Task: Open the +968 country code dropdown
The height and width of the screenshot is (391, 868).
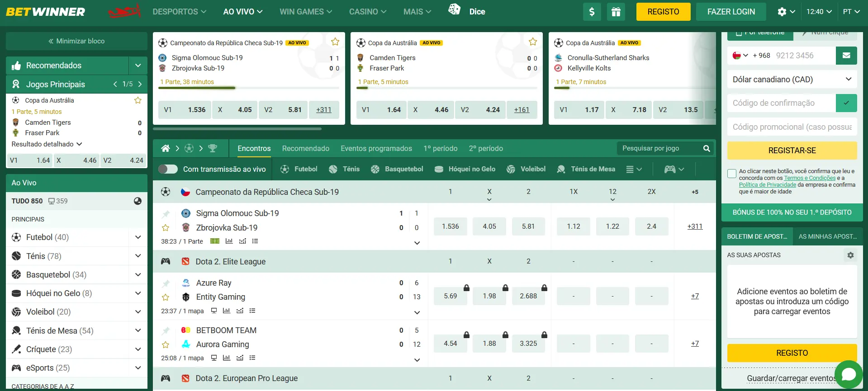Action: click(x=740, y=56)
